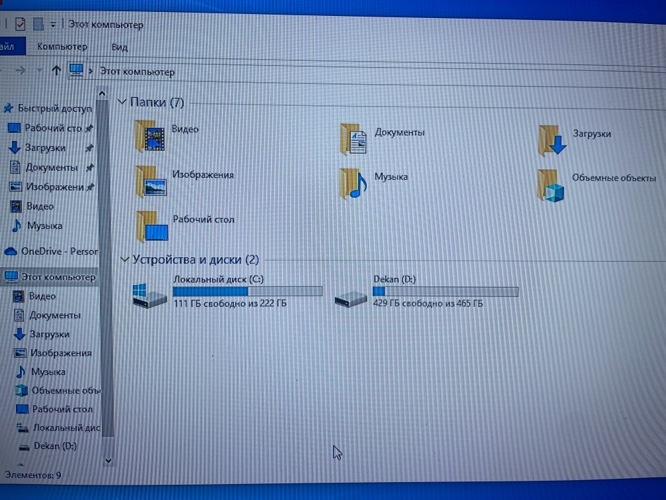Click the computer icon in the address bar
The image size is (666, 500).
pos(76,70)
